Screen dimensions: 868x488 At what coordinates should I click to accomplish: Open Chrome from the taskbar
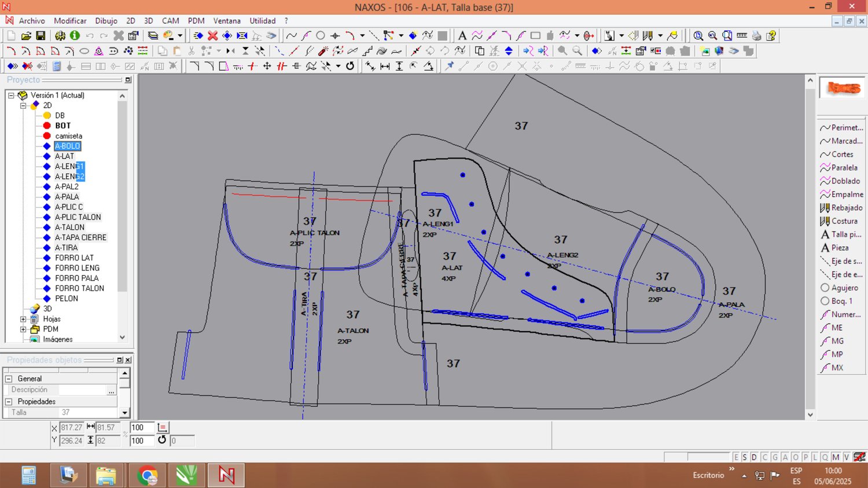tap(148, 476)
